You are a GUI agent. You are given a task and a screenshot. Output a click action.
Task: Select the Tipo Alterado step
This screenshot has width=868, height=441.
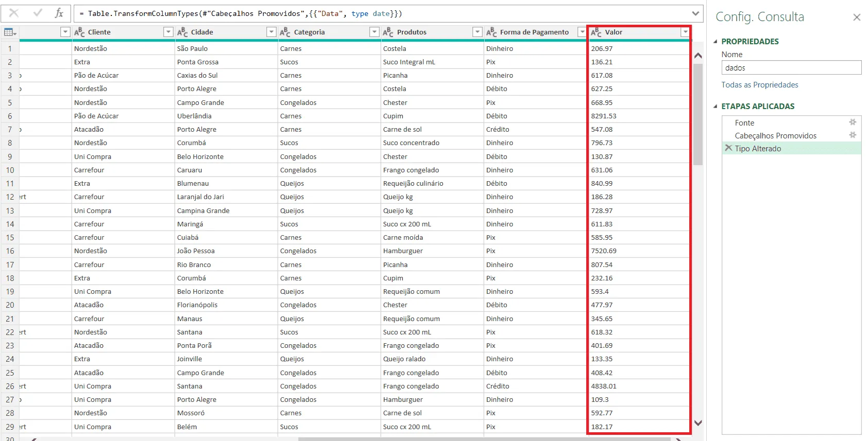(791, 148)
